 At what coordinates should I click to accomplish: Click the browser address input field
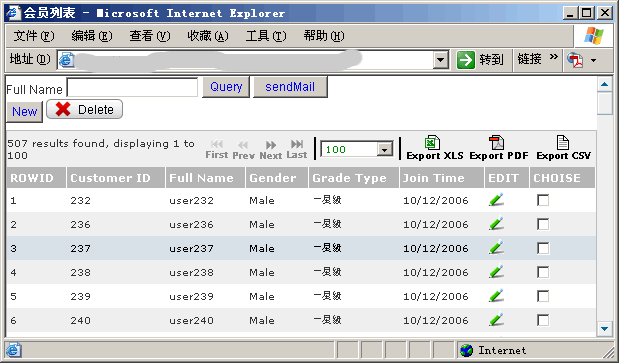tap(253, 60)
